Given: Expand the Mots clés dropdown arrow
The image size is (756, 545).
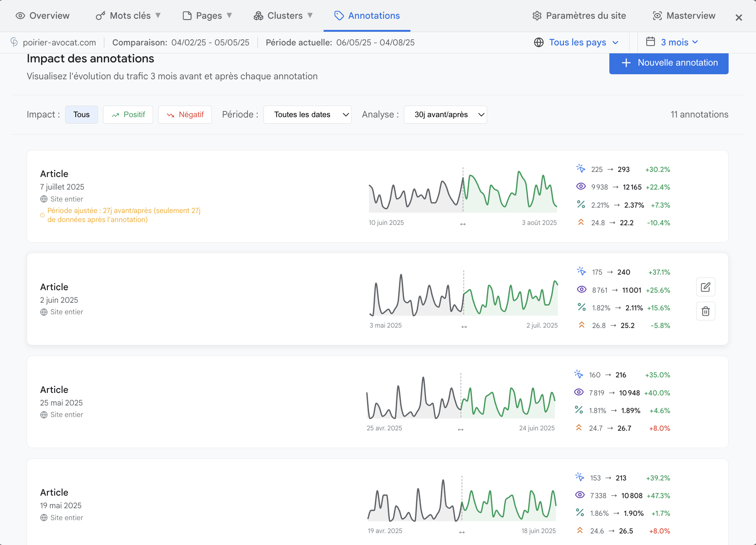Looking at the screenshot, I should 158,15.
